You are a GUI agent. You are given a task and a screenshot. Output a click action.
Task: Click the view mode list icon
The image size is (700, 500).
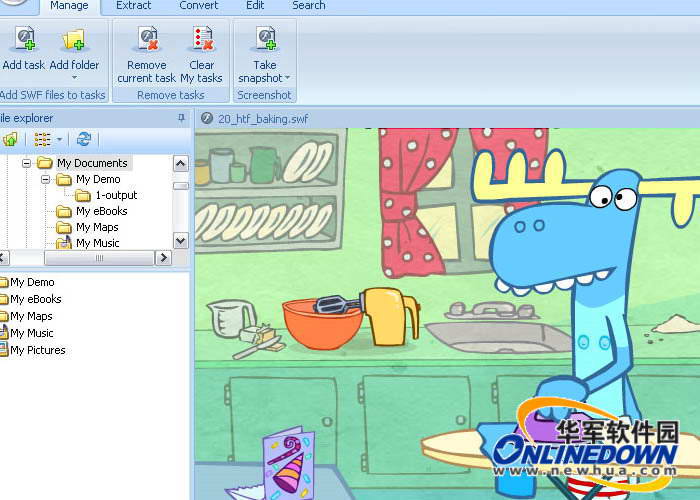(x=42, y=139)
